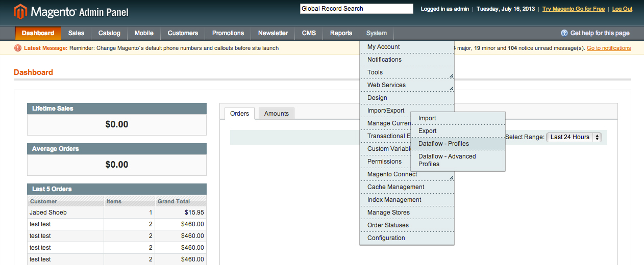Expand the Magento Connect submenu
The height and width of the screenshot is (265, 644).
[407, 174]
